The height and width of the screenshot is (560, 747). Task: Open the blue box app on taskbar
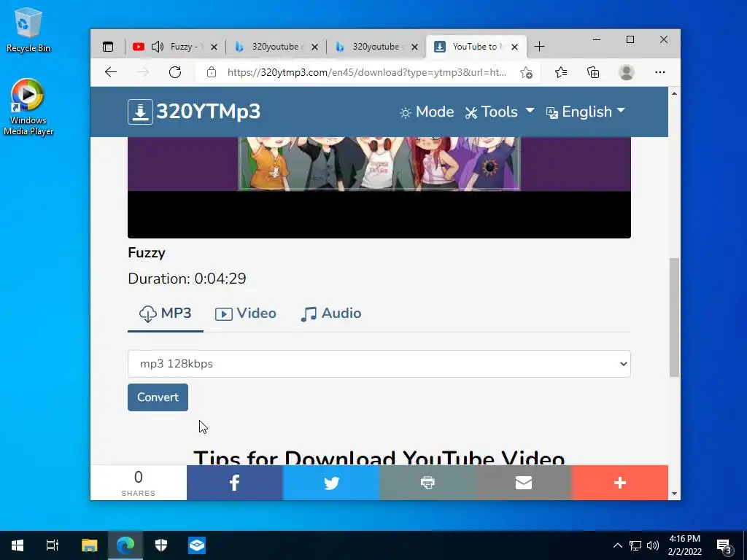click(197, 545)
